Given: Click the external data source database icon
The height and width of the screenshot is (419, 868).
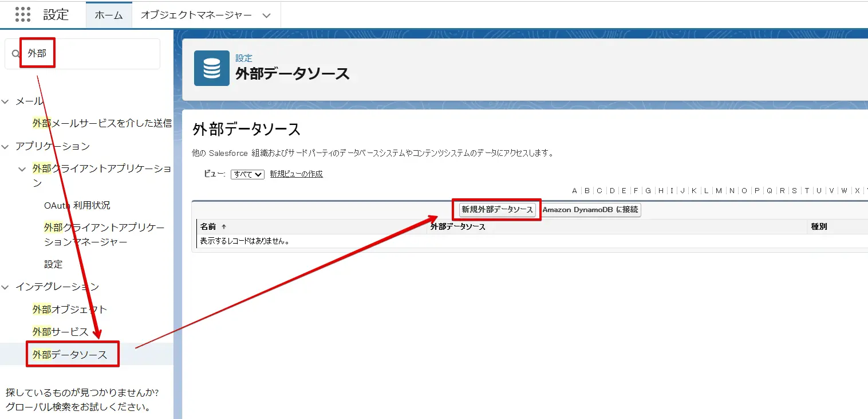Looking at the screenshot, I should coord(211,69).
